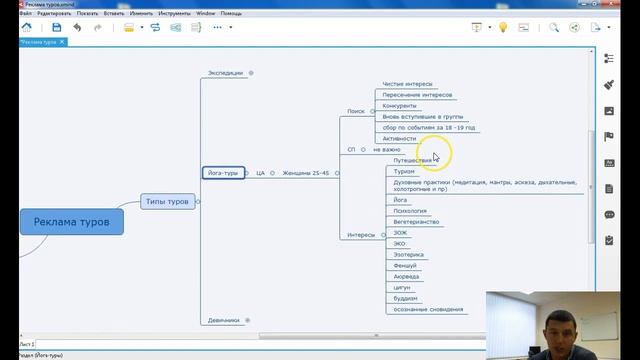Open the Инструменты menu

tap(174, 13)
